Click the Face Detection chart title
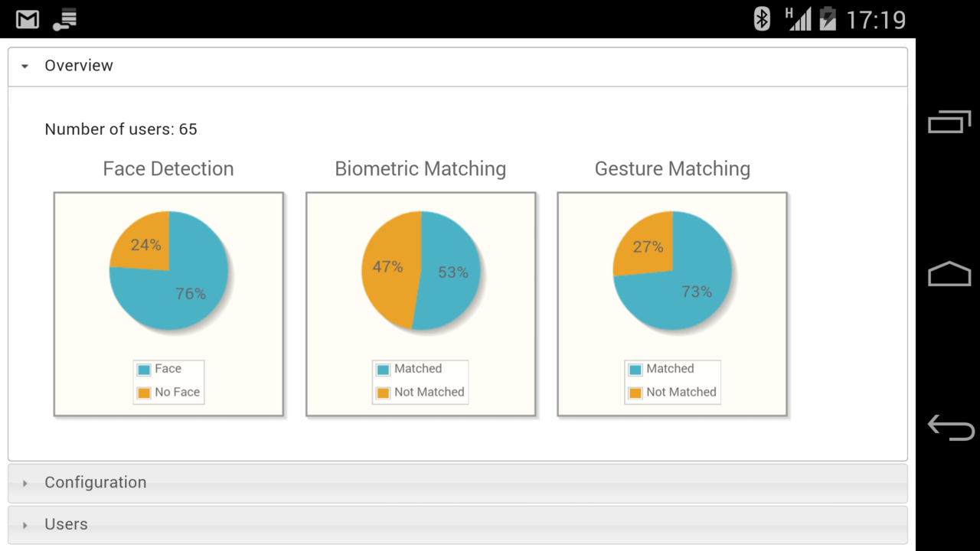Image resolution: width=980 pixels, height=551 pixels. tap(168, 169)
